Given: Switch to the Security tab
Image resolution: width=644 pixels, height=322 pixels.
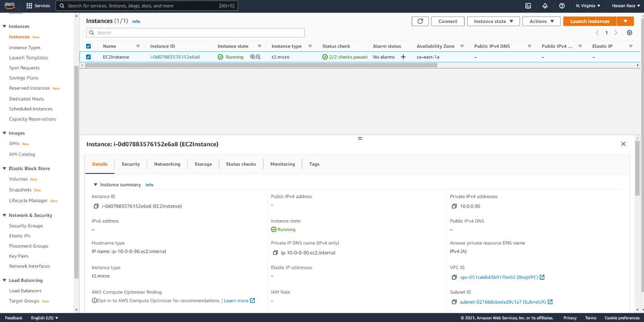Looking at the screenshot, I should point(131,164).
